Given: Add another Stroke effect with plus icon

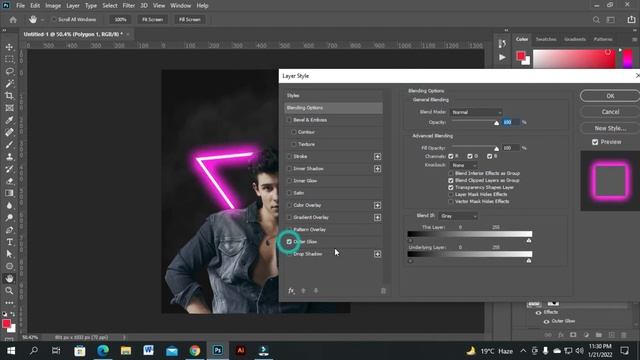Looking at the screenshot, I should point(377,156).
